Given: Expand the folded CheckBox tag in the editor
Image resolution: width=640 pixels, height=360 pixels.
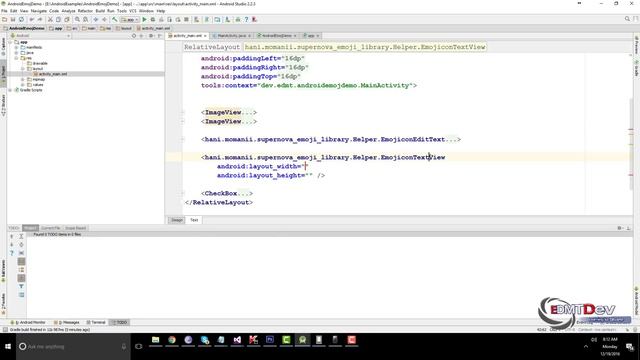Looking at the screenshot, I should point(182,193).
